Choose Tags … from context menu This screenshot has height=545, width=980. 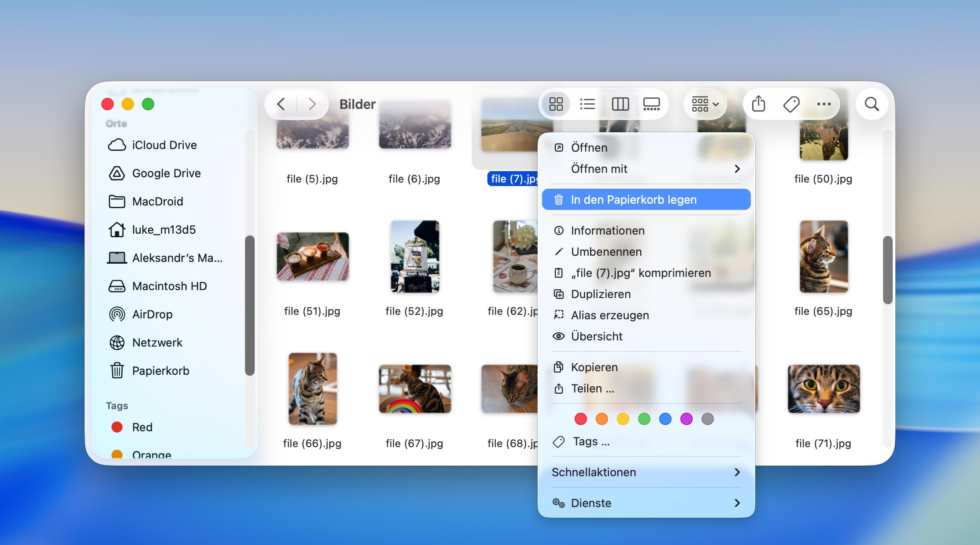pyautogui.click(x=646, y=441)
